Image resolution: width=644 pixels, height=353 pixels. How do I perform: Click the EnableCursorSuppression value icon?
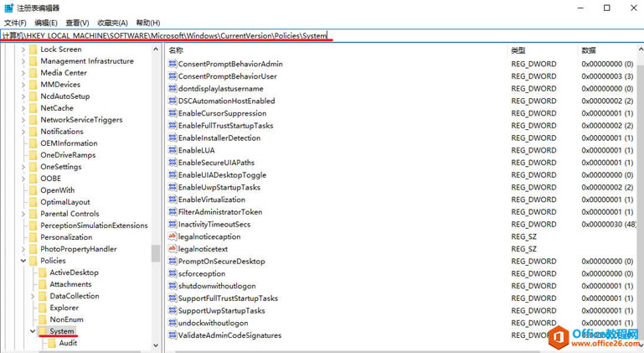pyautogui.click(x=173, y=113)
